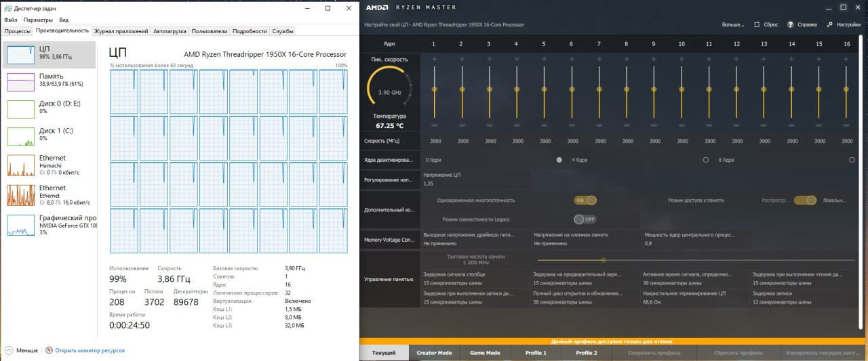Click the minus icon below core 2 slider
Image resolution: width=868 pixels, height=361 pixels.
(x=462, y=125)
